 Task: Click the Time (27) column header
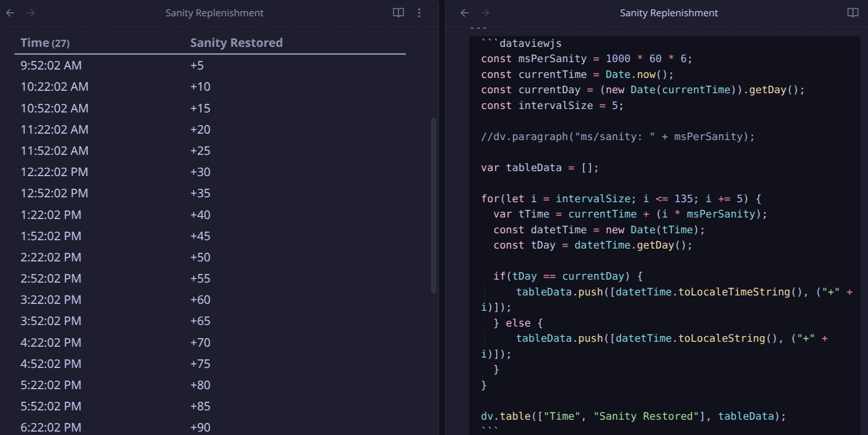click(x=45, y=43)
